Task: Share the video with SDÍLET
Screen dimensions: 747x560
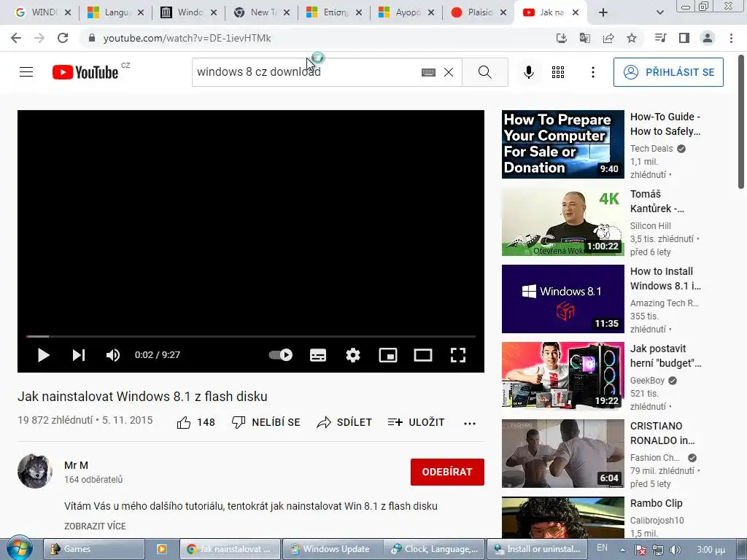Action: (x=344, y=422)
